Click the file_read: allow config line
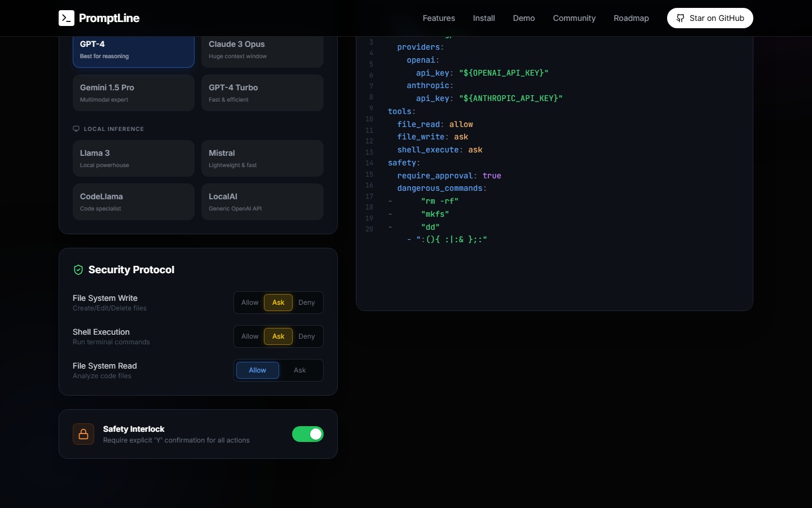 click(x=435, y=124)
